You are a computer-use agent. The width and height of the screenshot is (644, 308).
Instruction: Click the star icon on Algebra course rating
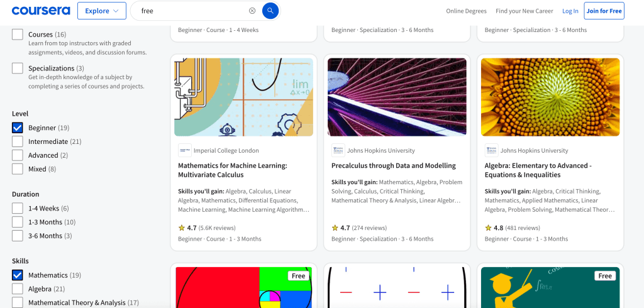click(489, 228)
